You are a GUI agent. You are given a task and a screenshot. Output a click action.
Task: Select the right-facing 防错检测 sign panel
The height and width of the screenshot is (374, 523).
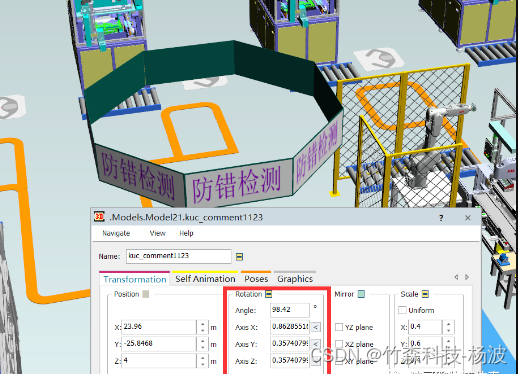click(318, 153)
